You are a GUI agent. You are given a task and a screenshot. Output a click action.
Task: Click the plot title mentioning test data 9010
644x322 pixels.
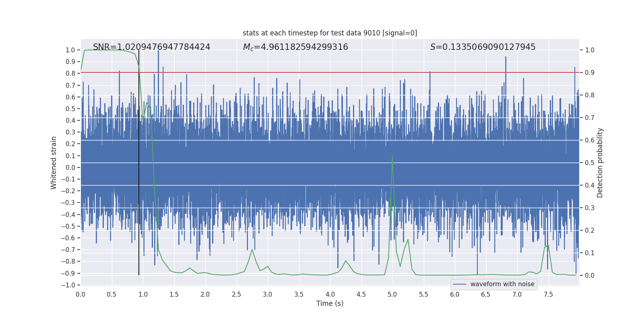coord(330,33)
